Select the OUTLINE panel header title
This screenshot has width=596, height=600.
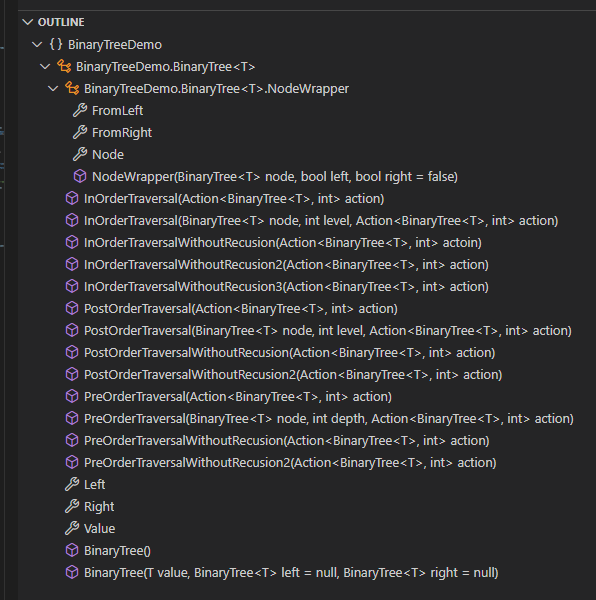61,22
